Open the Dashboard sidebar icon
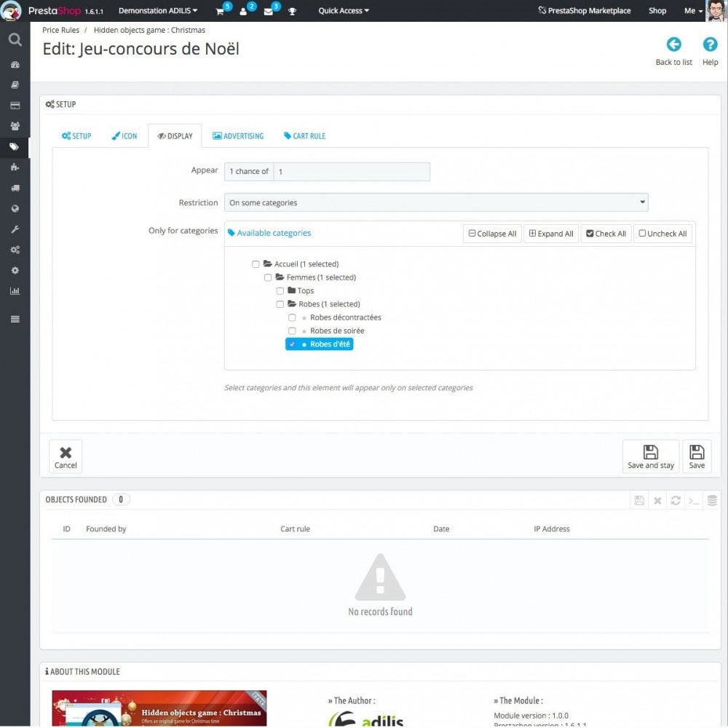Screen dimensions: 728x728 [x=15, y=65]
